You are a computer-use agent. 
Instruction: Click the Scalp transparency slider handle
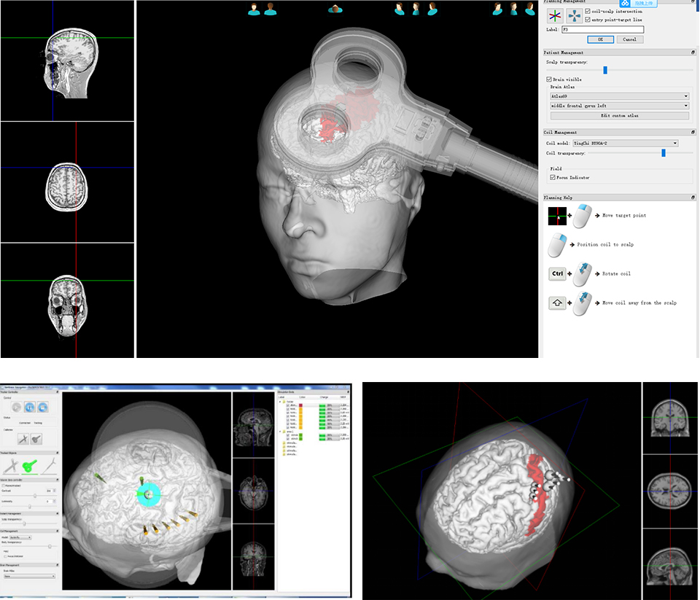tap(605, 70)
